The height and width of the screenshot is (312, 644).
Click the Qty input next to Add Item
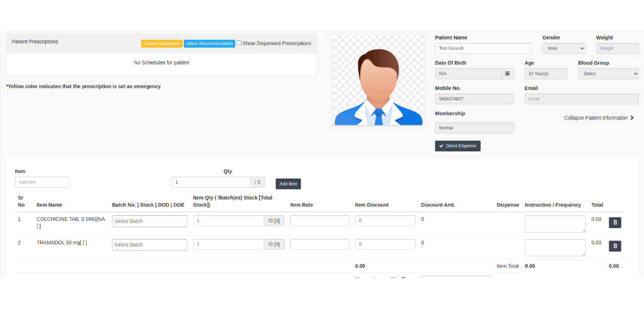click(x=210, y=182)
